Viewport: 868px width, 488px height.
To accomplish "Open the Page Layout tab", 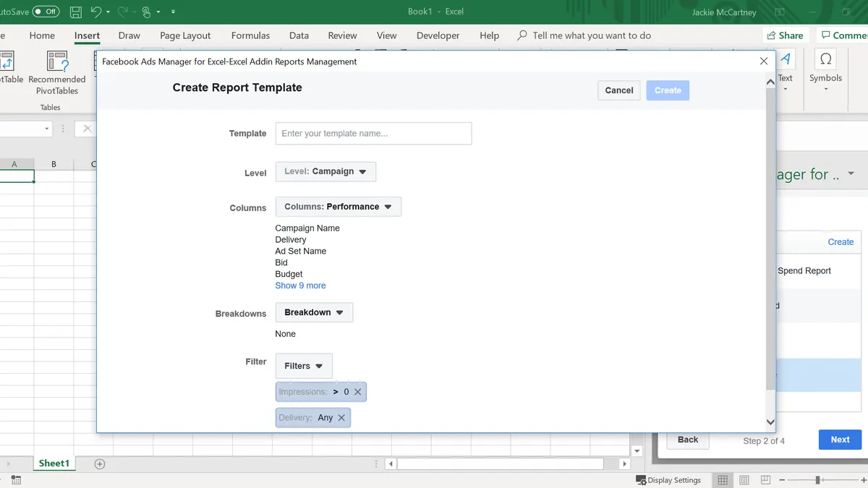I will pyautogui.click(x=185, y=35).
